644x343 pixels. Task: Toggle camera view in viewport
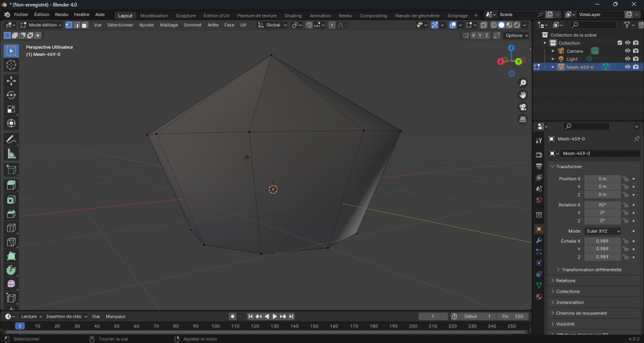[x=523, y=107]
